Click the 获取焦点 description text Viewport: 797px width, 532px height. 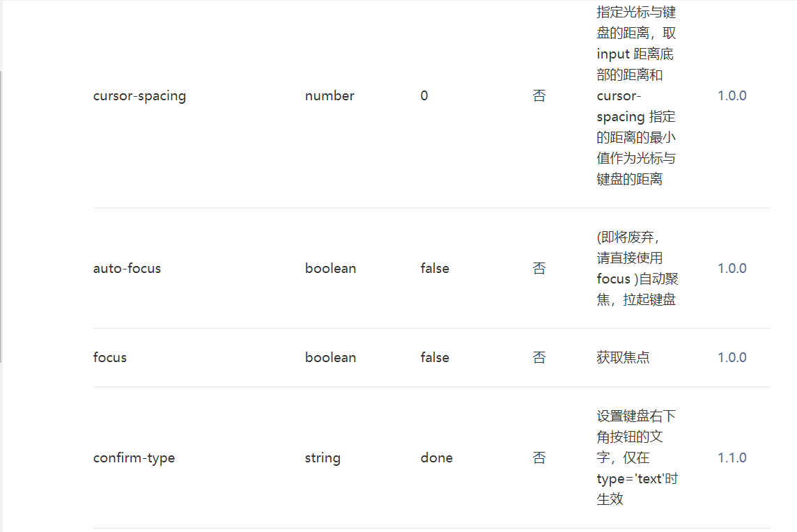coord(623,357)
